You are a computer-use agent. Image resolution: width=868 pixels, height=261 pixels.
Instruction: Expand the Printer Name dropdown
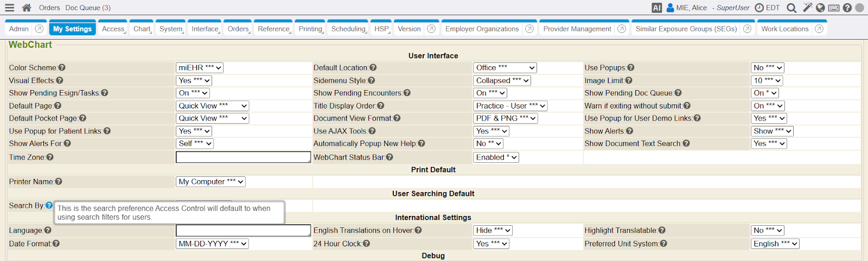tap(210, 182)
